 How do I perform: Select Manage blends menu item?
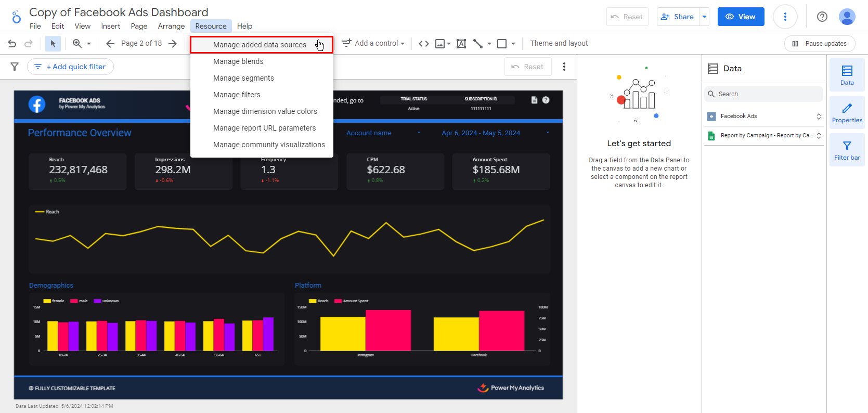coord(238,61)
